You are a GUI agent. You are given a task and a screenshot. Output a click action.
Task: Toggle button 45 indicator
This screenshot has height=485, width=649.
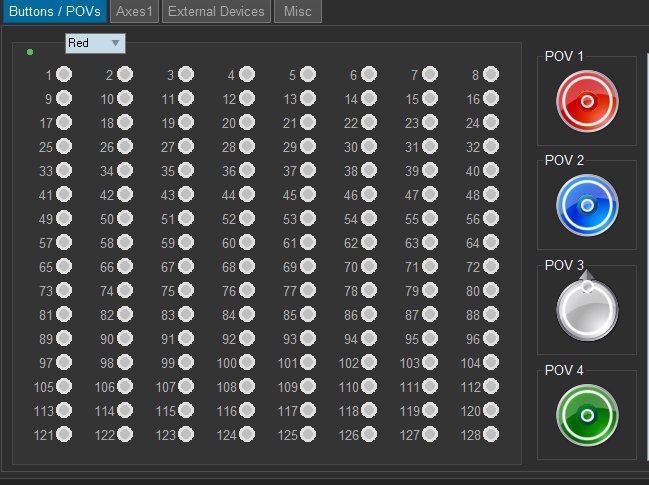[x=308, y=194]
